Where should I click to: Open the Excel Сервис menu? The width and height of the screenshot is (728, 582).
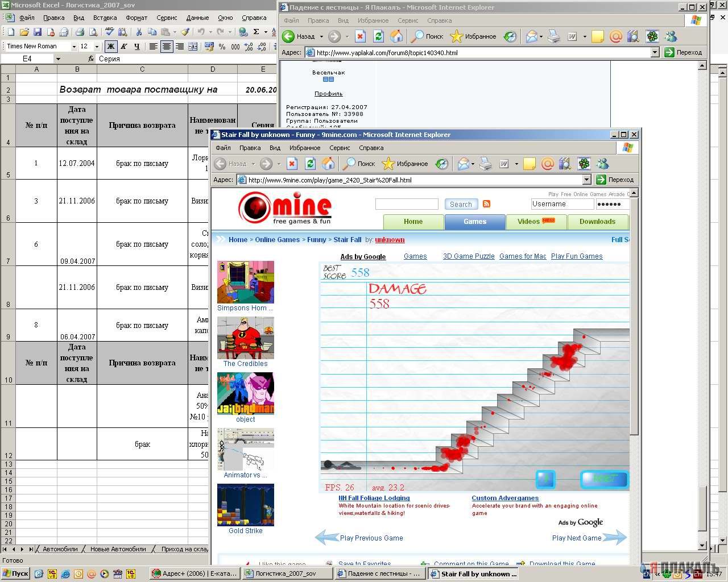click(167, 18)
